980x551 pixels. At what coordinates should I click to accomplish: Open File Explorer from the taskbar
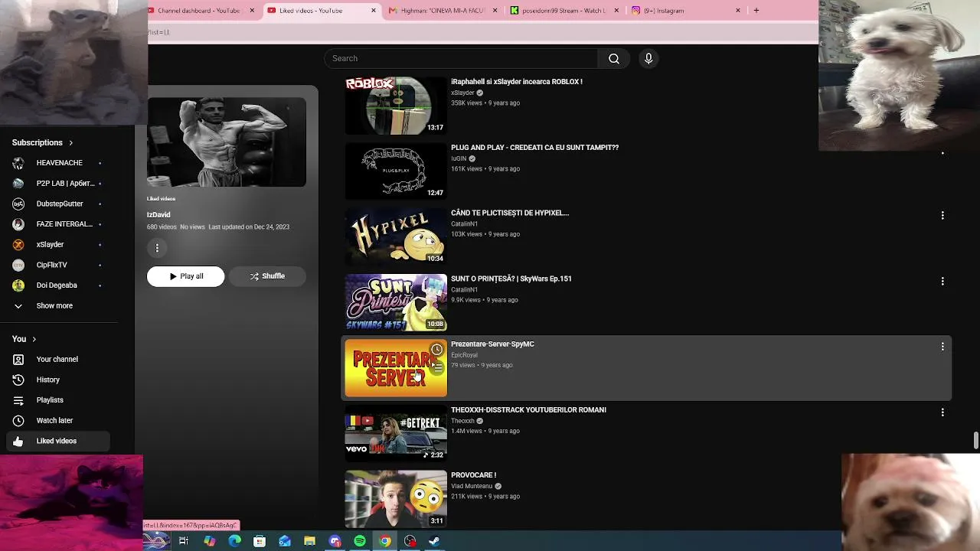pos(309,541)
